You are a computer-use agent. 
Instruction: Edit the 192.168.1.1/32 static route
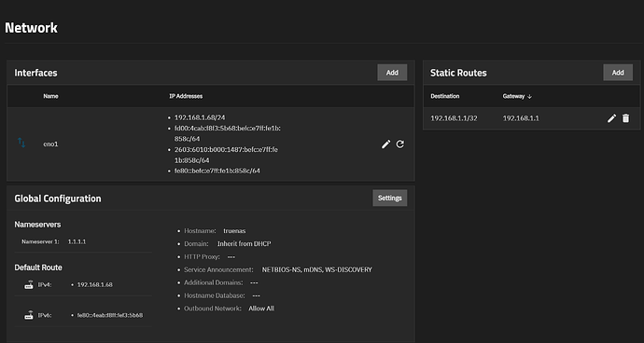[x=611, y=118]
